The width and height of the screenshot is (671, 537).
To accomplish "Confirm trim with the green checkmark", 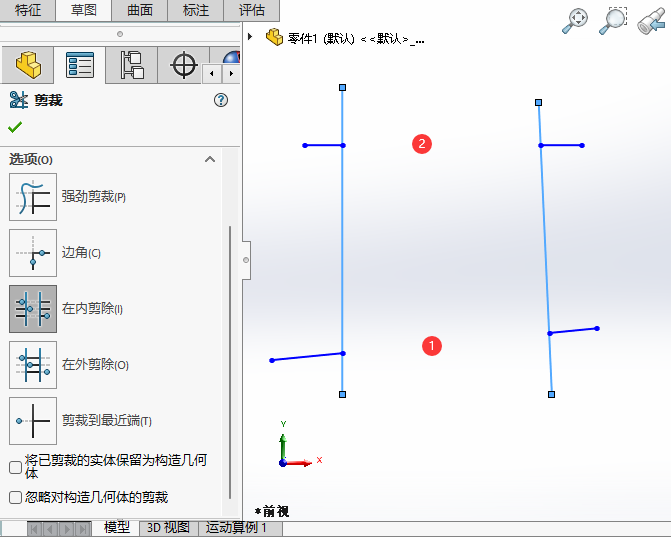I will 15,127.
